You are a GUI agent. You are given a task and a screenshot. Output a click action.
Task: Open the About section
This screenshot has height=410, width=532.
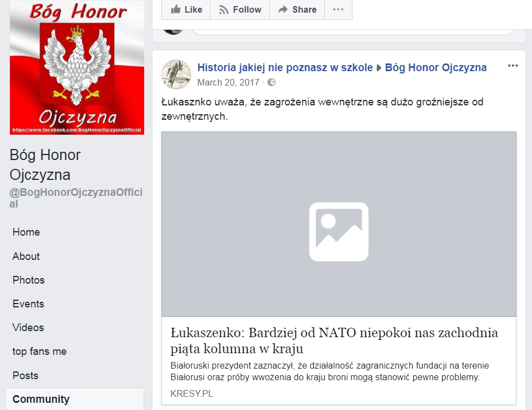click(26, 256)
